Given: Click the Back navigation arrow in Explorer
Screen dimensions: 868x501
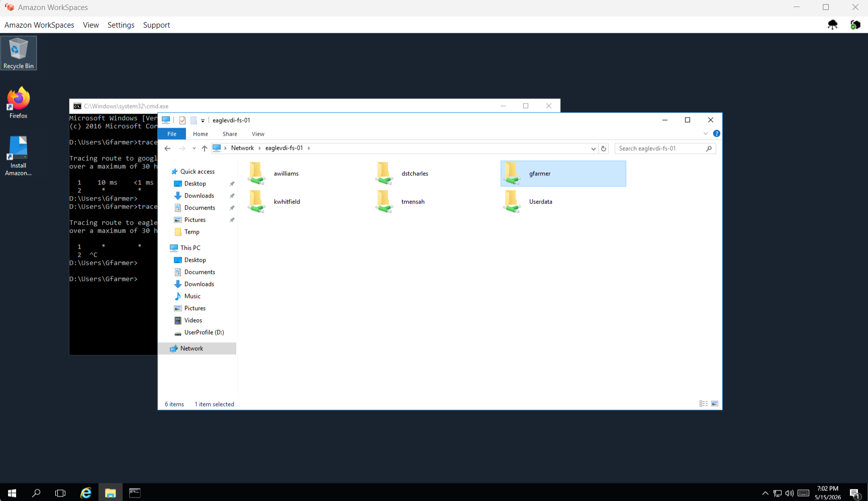Looking at the screenshot, I should tap(167, 148).
